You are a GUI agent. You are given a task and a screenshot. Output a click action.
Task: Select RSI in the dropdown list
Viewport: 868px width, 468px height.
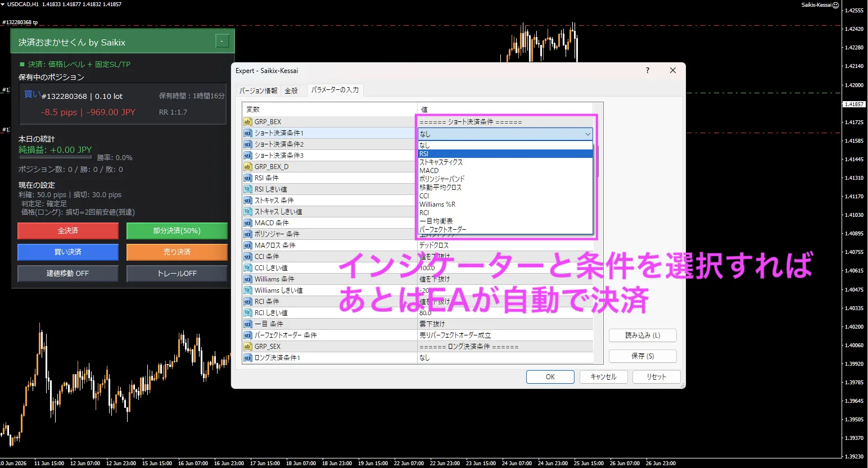[505, 153]
